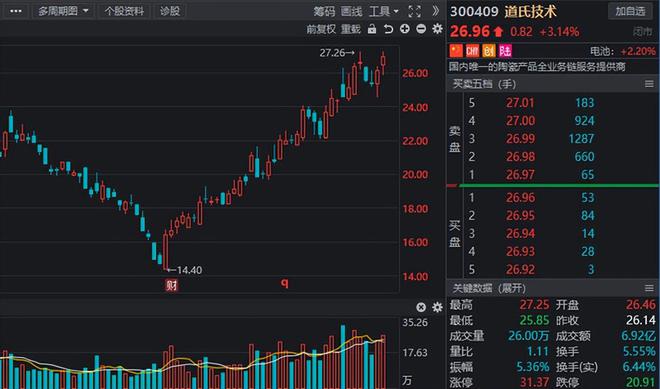Open the 买卖五档 panel menu icon

click(649, 84)
